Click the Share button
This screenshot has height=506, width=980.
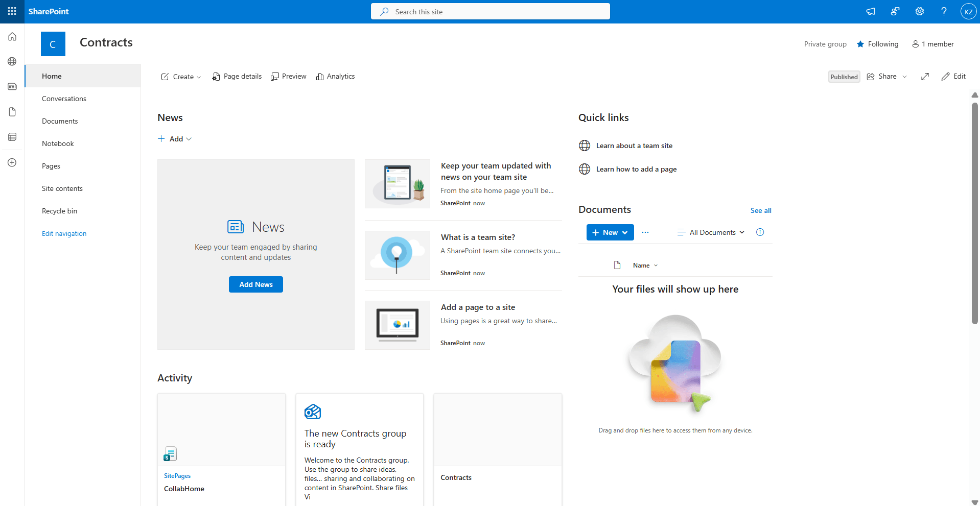pyautogui.click(x=882, y=77)
